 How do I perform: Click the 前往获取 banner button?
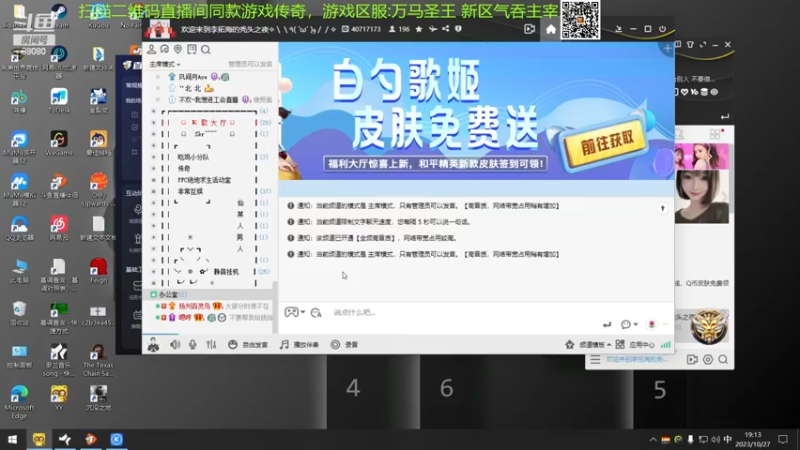pos(606,143)
